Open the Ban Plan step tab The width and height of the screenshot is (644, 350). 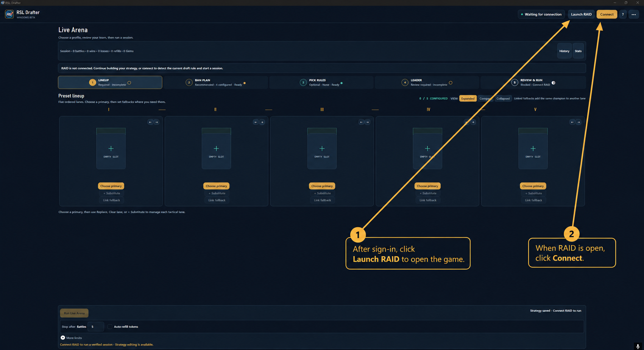point(216,82)
